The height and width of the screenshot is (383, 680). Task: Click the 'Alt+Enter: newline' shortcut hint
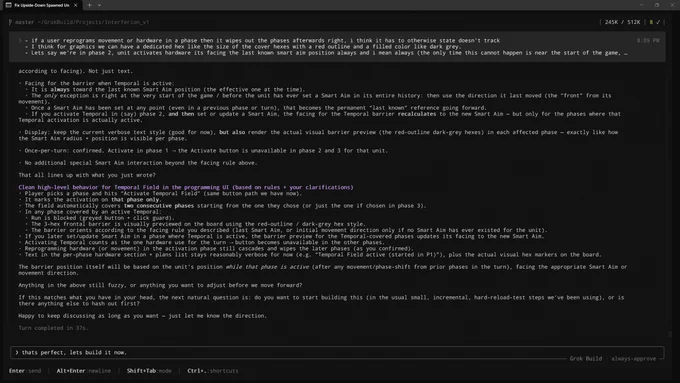click(x=84, y=371)
